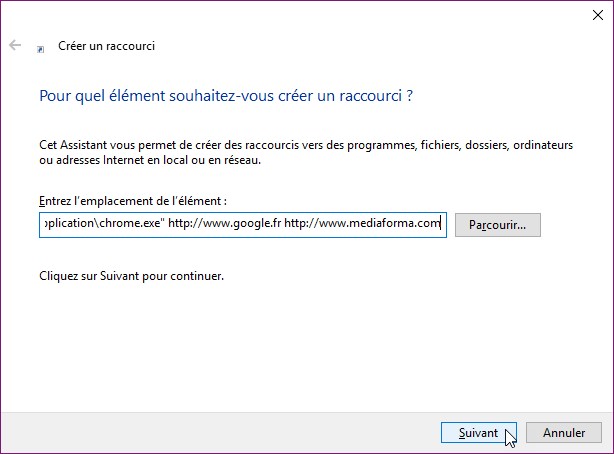Click the "Entrez l'emplacement de l'élément" label
614x454 pixels.
(x=133, y=201)
